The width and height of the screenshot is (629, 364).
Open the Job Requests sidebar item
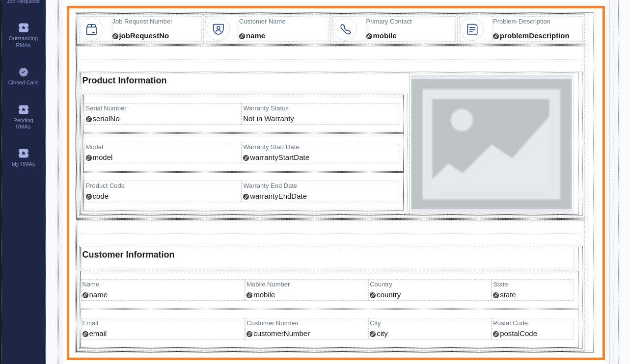[23, 2]
